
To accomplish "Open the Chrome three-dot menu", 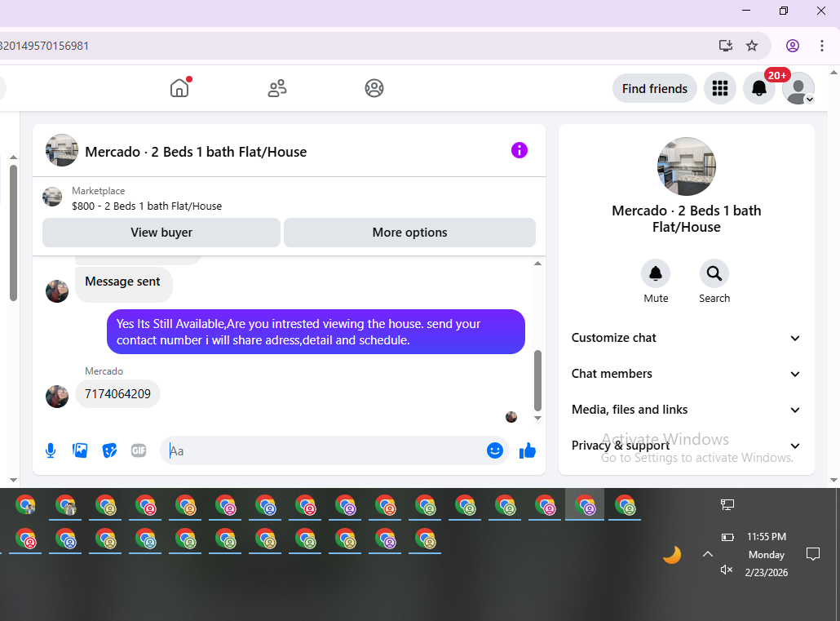I will coord(822,46).
